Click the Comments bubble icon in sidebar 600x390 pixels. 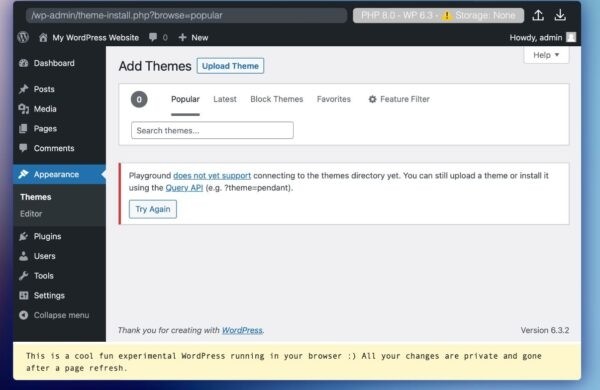pyautogui.click(x=23, y=148)
